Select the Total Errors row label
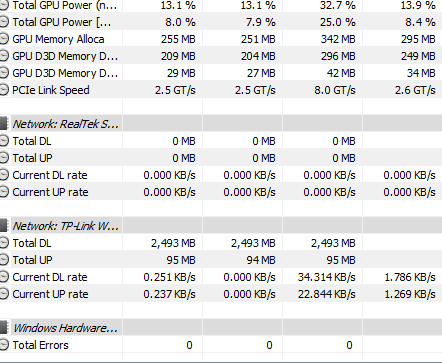442x363 pixels. point(40,345)
